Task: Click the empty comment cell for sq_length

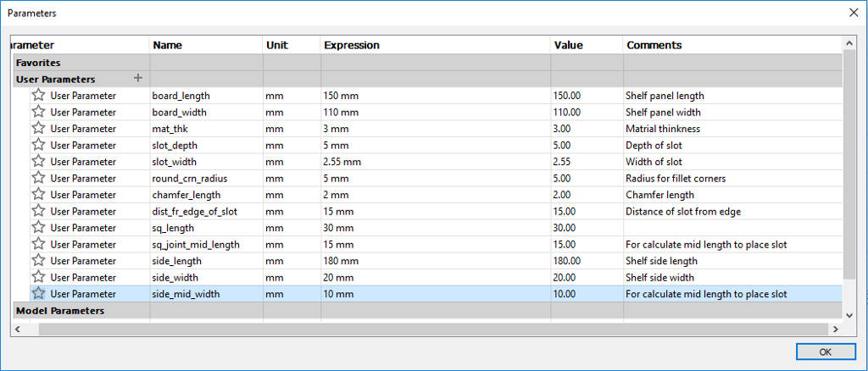Action: (733, 227)
